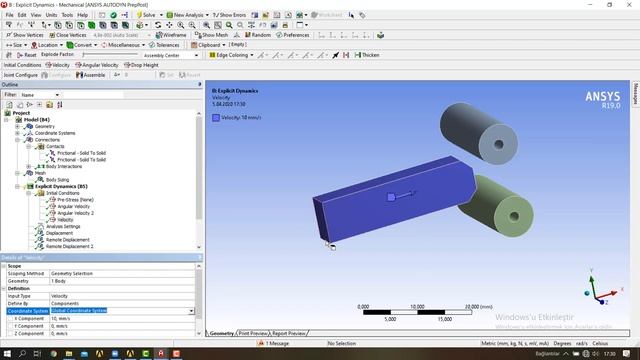Select Angular Velocity 2 tree item
640x360 pixels.
tap(75, 213)
